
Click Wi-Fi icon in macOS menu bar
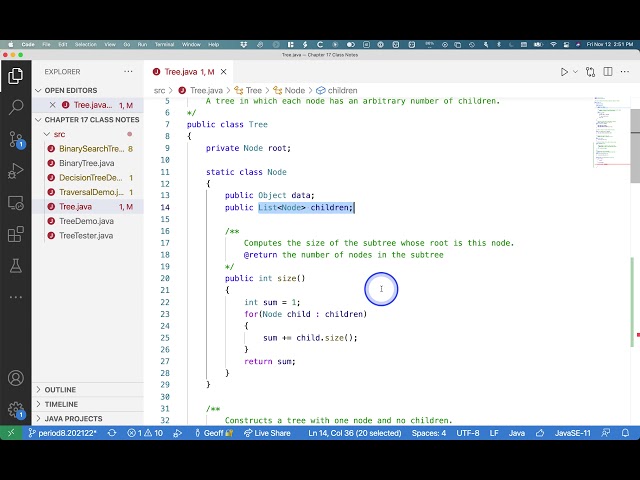(553, 44)
